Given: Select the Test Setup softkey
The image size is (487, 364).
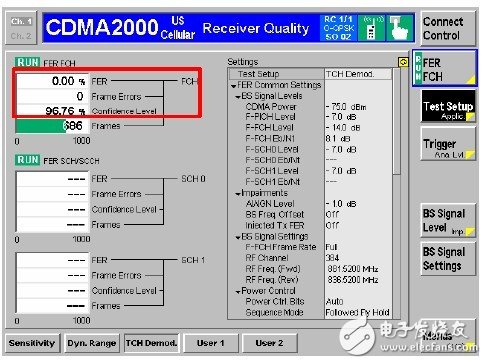Looking at the screenshot, I should (x=448, y=107).
